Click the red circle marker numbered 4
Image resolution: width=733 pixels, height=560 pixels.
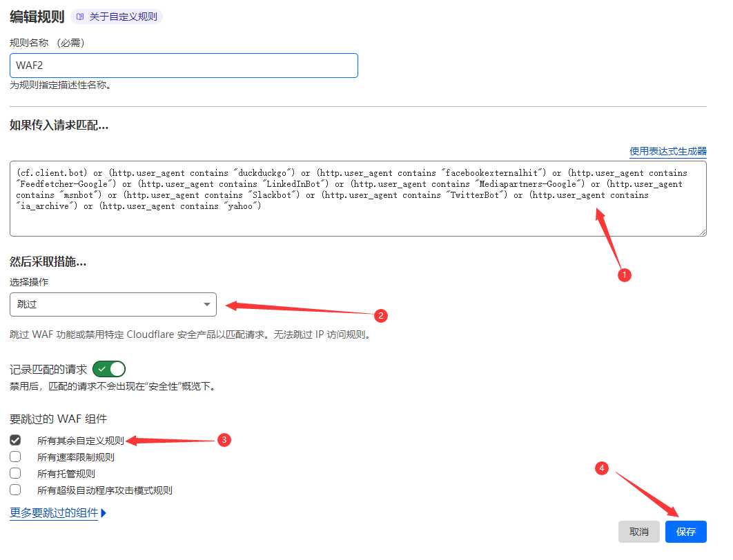click(602, 468)
